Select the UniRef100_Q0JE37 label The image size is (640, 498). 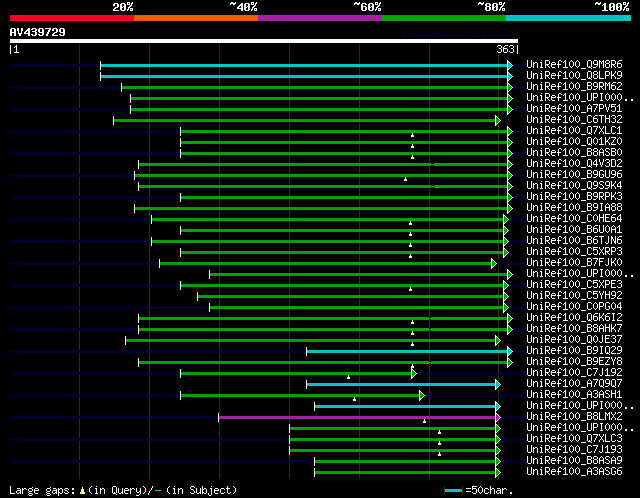pyautogui.click(x=574, y=339)
